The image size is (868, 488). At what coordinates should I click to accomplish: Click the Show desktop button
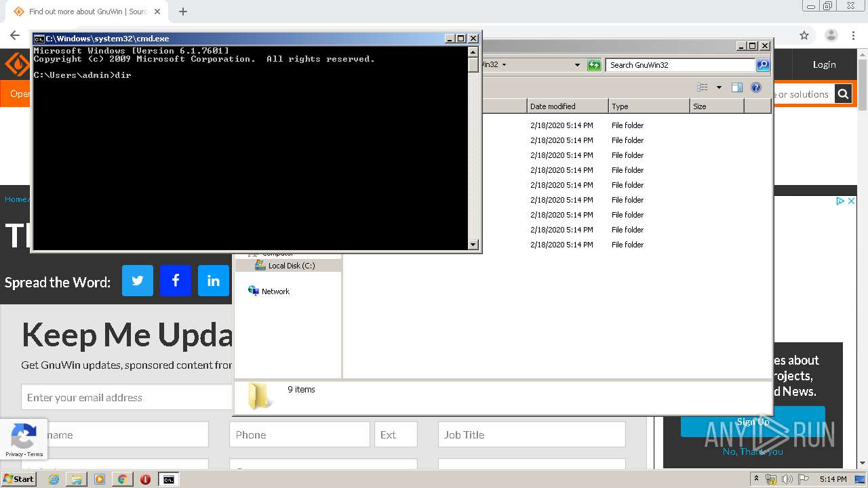(x=861, y=479)
